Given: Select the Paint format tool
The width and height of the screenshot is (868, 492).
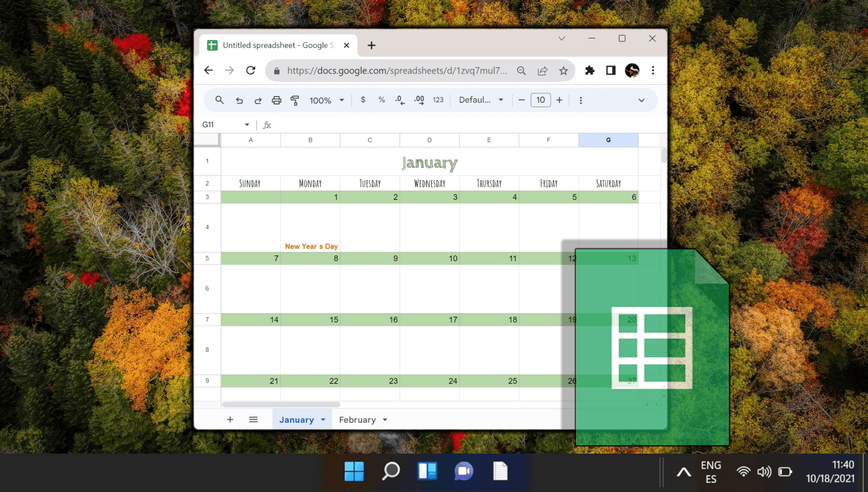Looking at the screenshot, I should click(x=294, y=100).
